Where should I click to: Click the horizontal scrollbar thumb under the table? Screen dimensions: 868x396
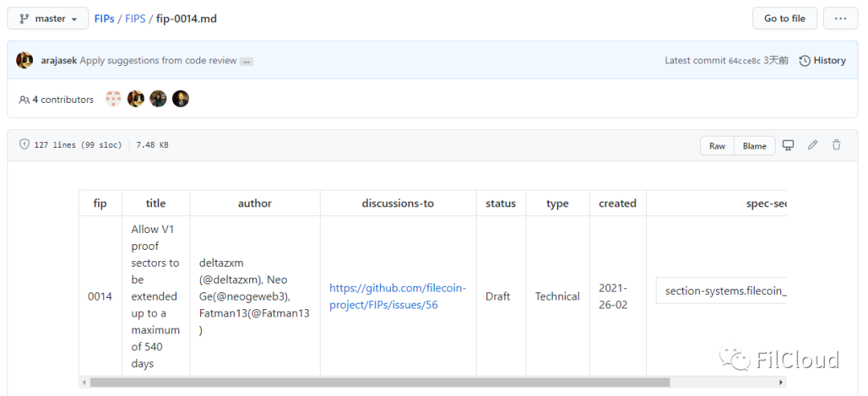[x=379, y=382]
